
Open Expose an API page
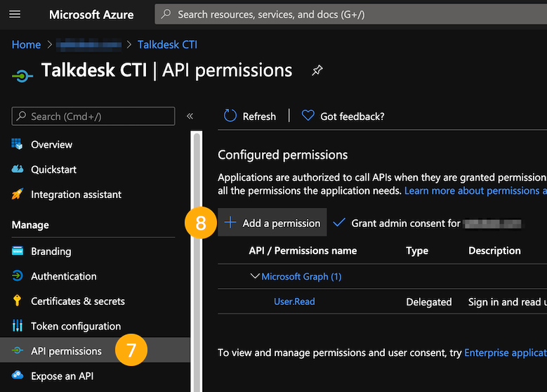point(62,377)
